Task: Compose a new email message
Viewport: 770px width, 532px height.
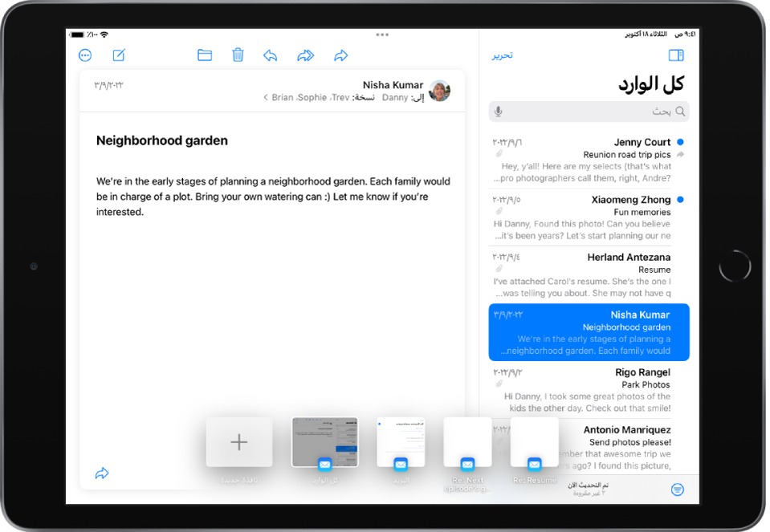Action: pos(119,55)
